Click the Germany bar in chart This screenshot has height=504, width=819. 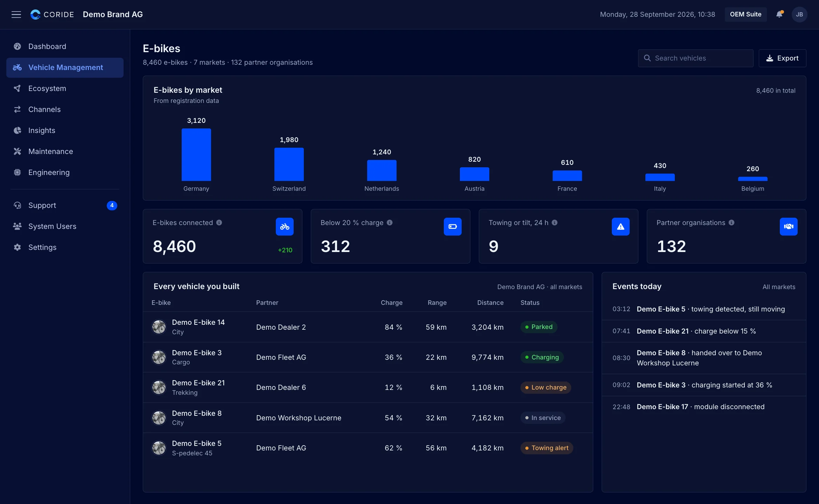(196, 155)
